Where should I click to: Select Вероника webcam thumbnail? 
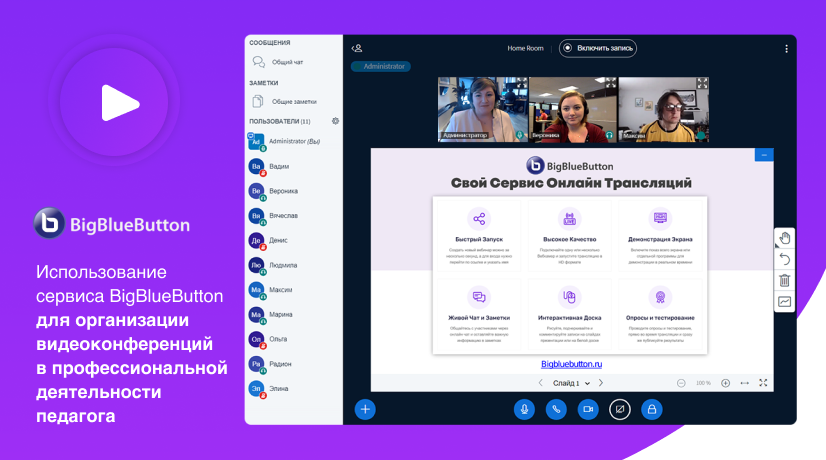[573, 110]
